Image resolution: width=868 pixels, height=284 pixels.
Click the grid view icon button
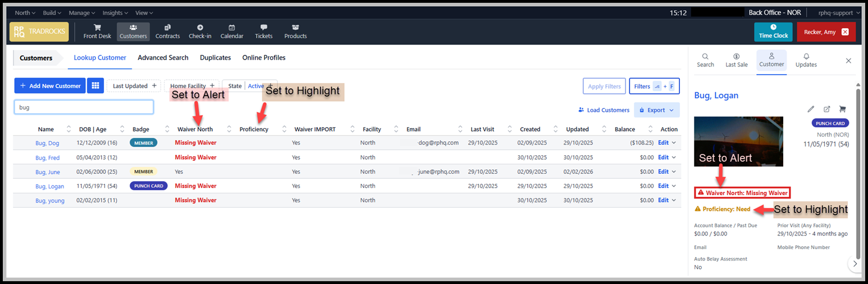tap(95, 86)
